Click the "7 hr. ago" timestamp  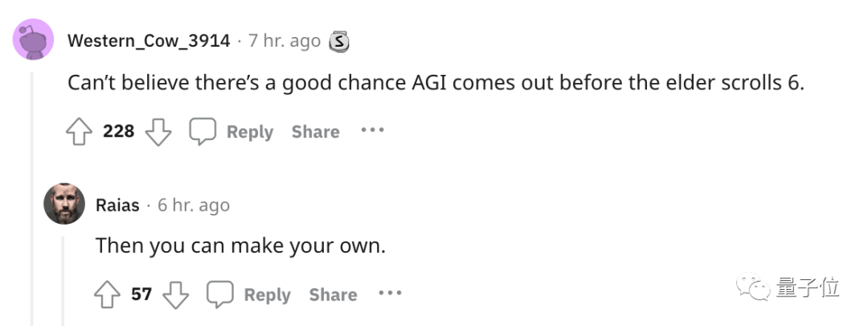tap(285, 41)
